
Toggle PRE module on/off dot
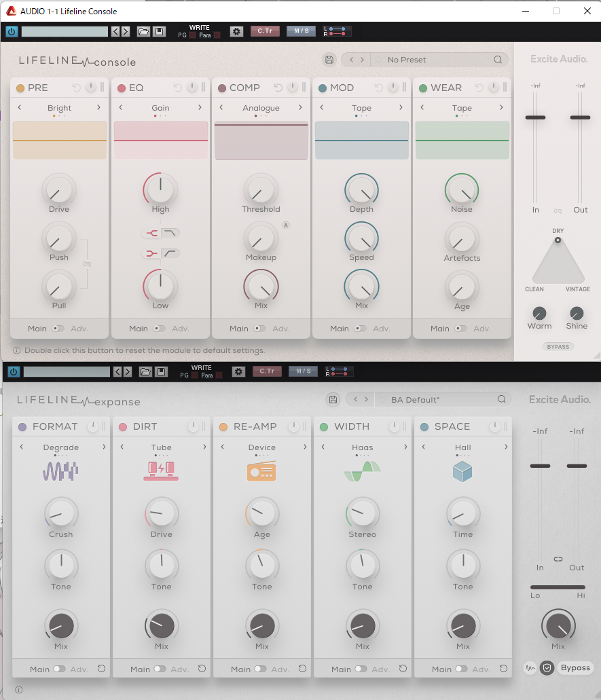point(20,88)
